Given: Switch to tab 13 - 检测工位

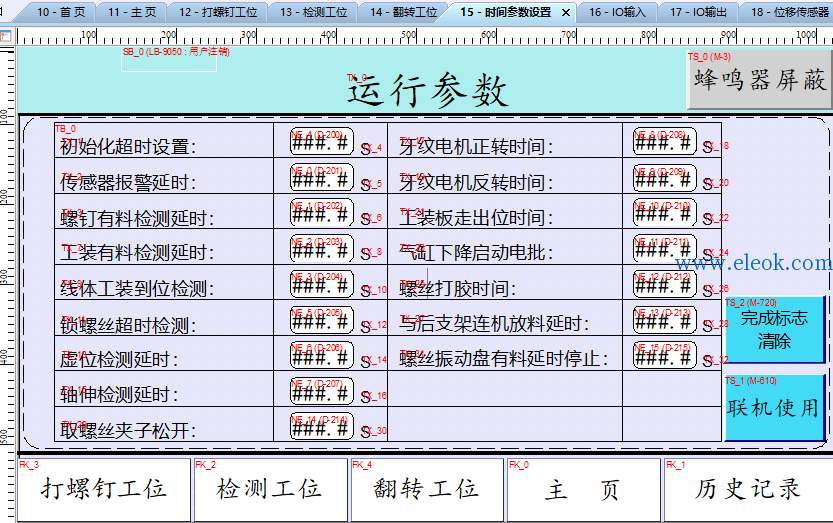Looking at the screenshot, I should (x=313, y=12).
